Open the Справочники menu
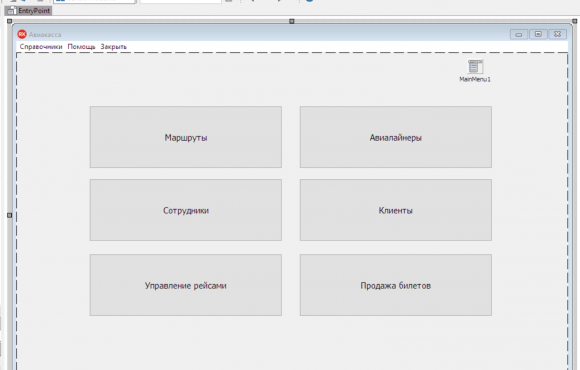Screen dimensions: 580x370 [x=41, y=47]
